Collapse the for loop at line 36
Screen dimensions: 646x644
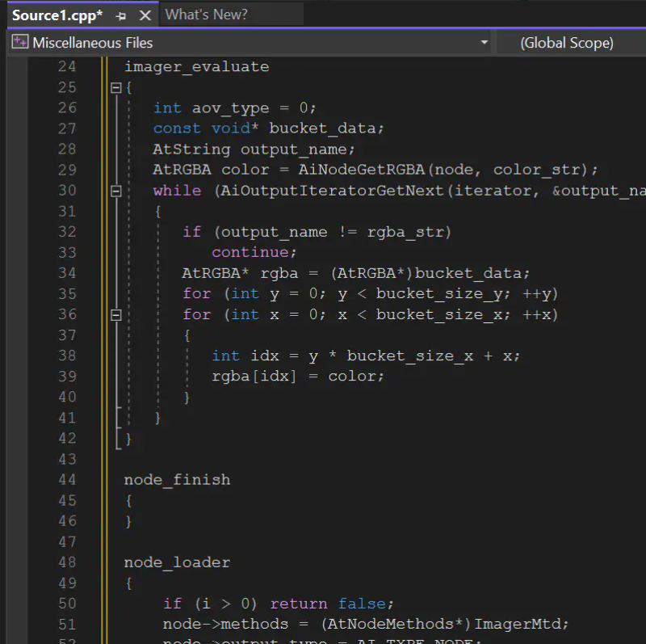(x=116, y=315)
